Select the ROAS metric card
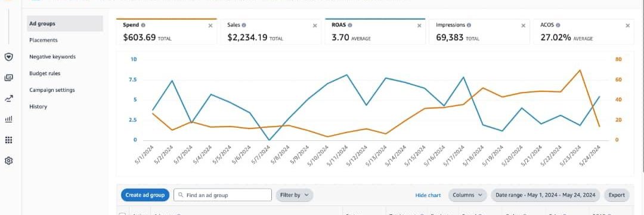The height and width of the screenshot is (215, 644). pyautogui.click(x=375, y=32)
